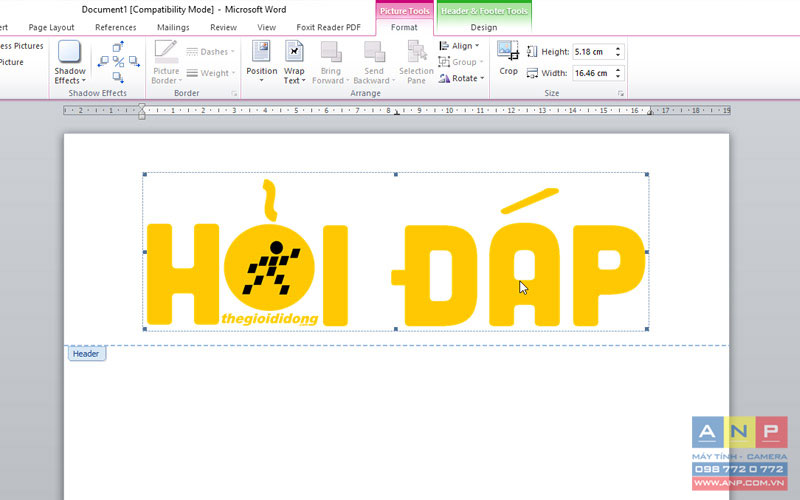Click the top-middle image resize handle
The image size is (800, 500).
point(396,174)
